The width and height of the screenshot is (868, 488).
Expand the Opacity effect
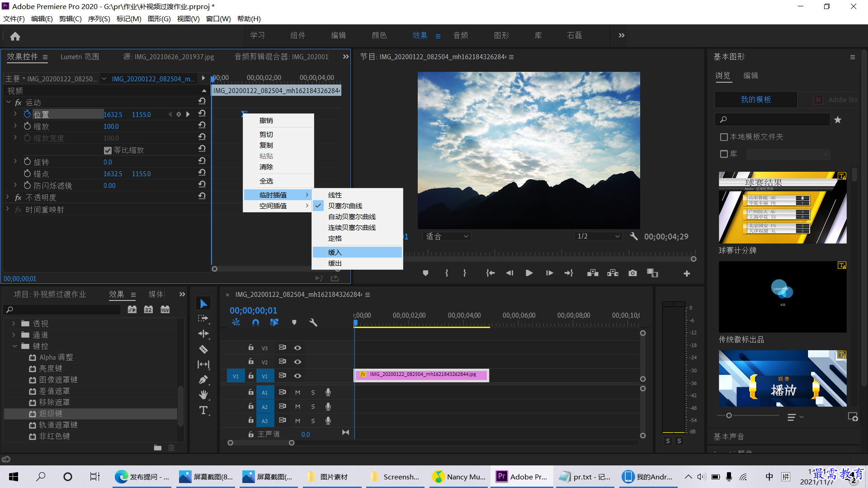coord(7,197)
